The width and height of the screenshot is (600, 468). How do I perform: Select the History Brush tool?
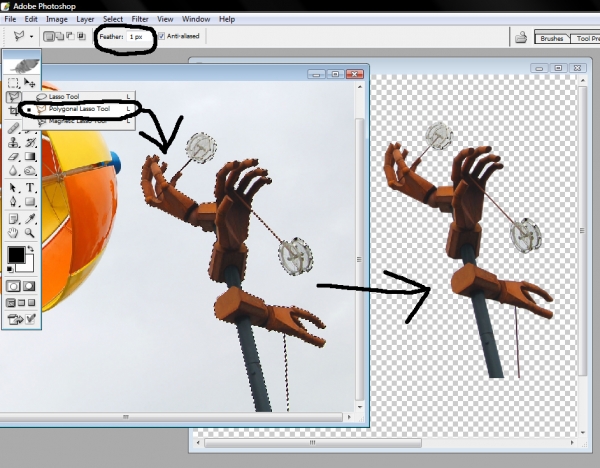(30, 143)
